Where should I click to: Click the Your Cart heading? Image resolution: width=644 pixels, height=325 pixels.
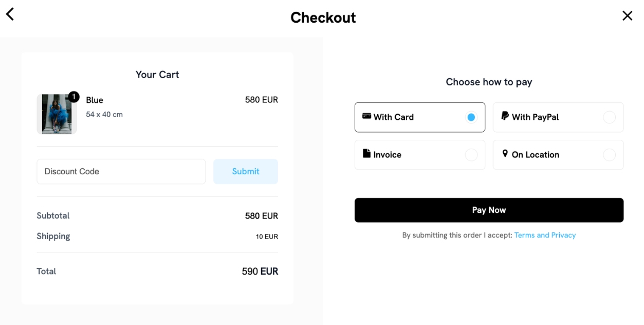[x=157, y=74]
